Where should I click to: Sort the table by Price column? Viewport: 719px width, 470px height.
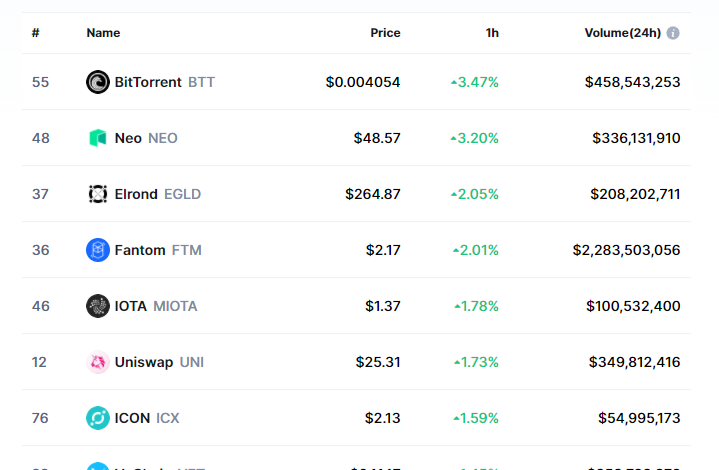(x=385, y=33)
